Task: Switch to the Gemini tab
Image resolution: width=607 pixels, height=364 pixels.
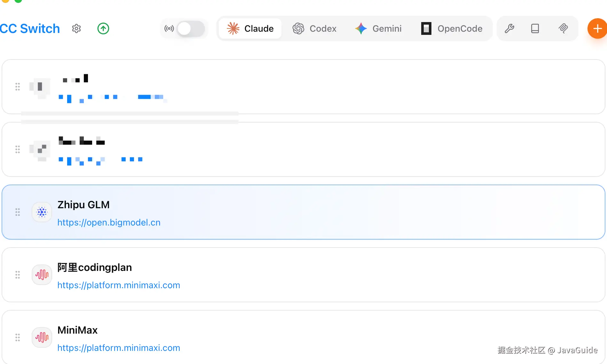Action: (378, 29)
